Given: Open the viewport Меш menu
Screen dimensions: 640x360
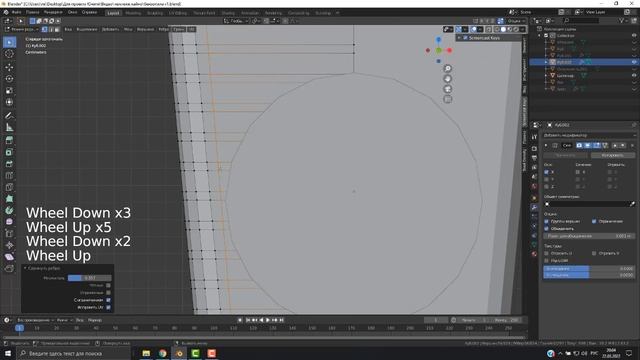Looking at the screenshot, I should [128, 29].
